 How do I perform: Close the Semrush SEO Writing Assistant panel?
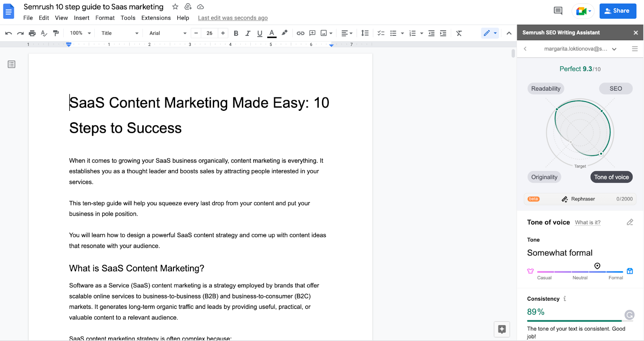point(636,33)
